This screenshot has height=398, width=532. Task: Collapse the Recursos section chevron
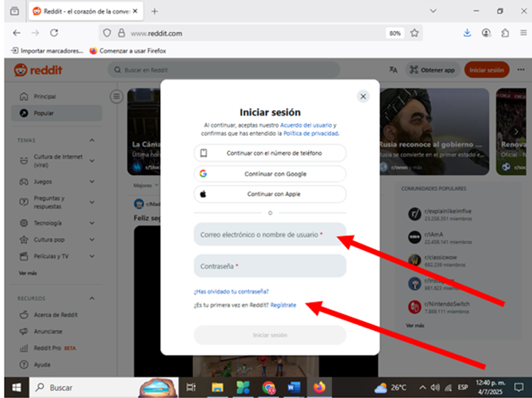92,298
